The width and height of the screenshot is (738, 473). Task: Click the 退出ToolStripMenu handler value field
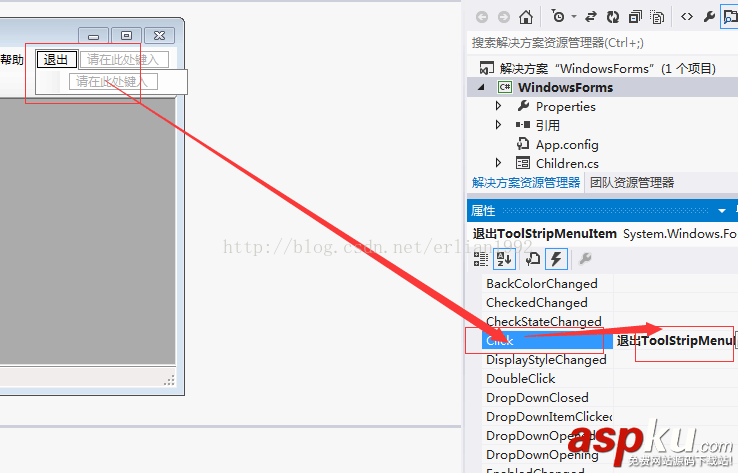(675, 340)
